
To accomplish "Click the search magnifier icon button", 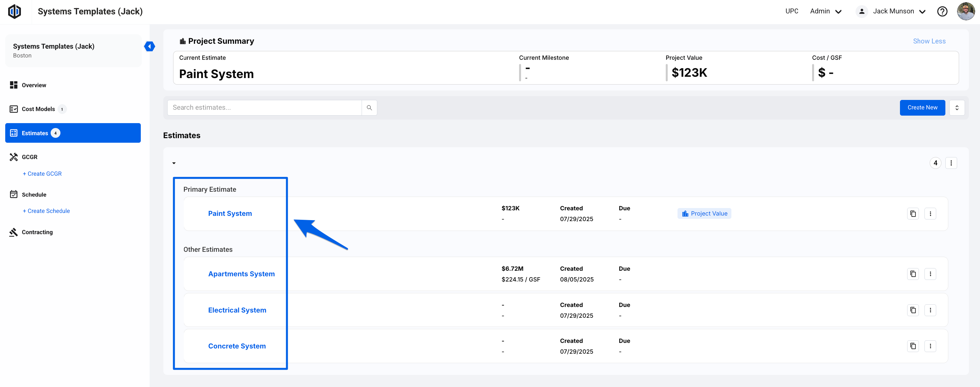I will click(369, 107).
